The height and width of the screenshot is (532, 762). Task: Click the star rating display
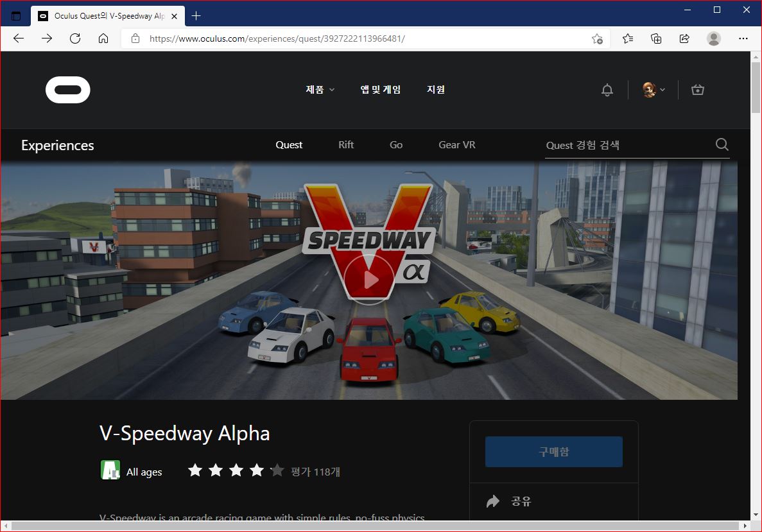pyautogui.click(x=236, y=470)
